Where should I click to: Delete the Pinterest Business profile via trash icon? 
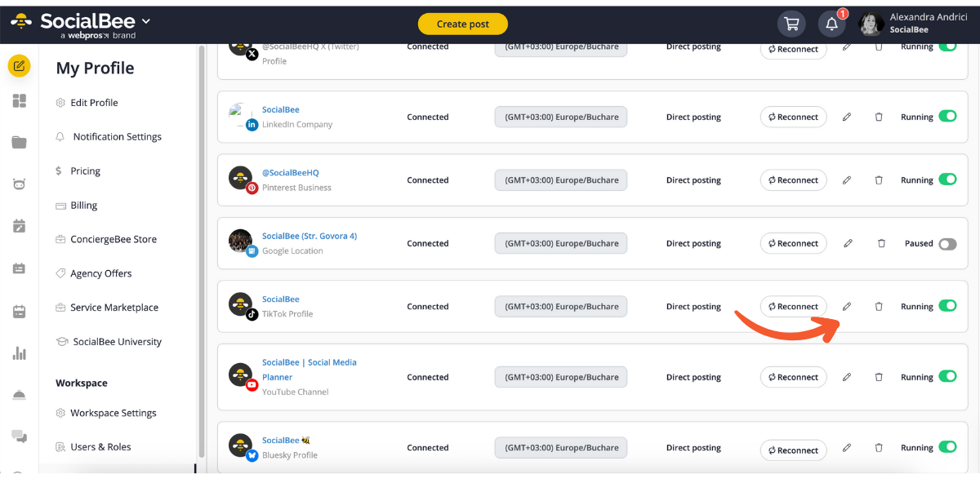879,180
